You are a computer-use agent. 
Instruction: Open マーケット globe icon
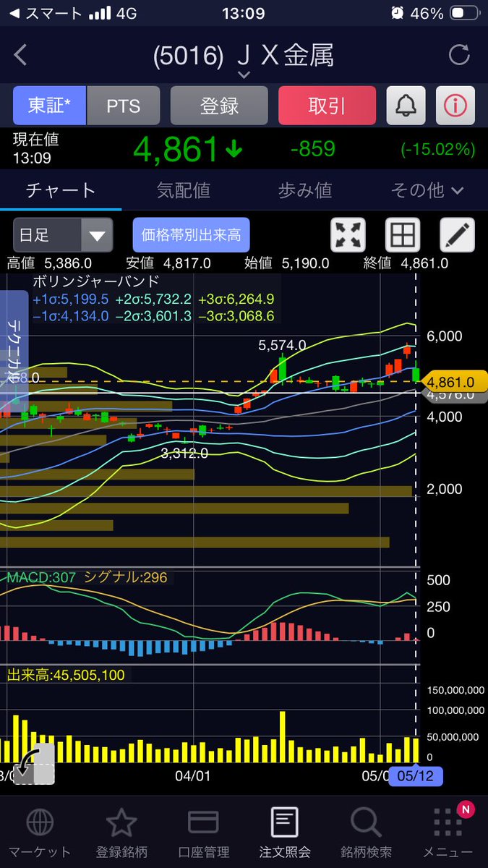point(39,822)
